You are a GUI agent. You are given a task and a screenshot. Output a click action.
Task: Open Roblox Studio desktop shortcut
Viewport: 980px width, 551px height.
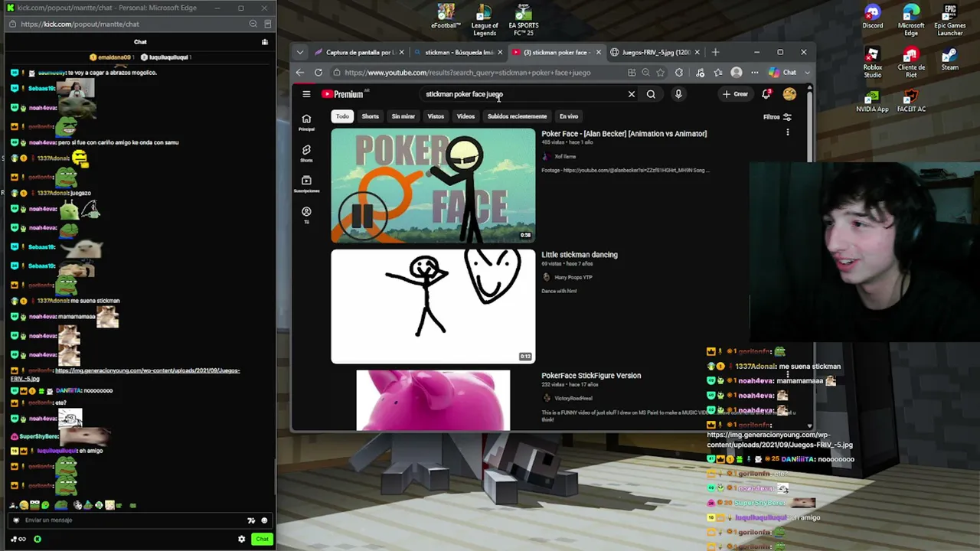pos(872,63)
